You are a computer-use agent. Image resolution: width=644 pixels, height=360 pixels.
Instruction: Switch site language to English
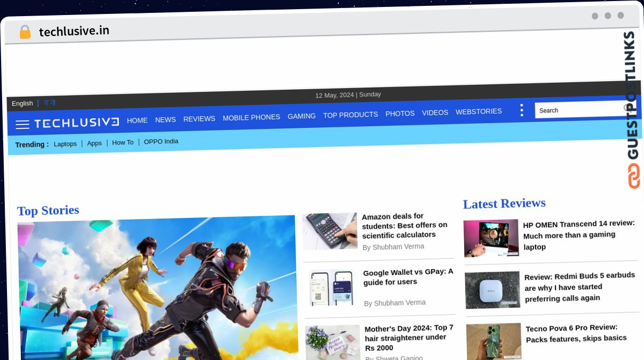[22, 103]
